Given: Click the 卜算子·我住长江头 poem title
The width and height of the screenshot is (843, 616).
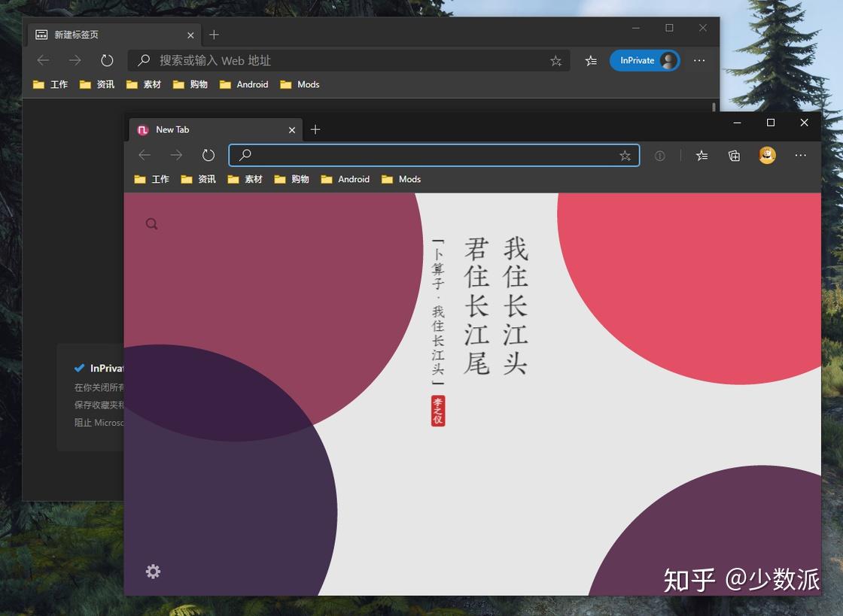Looking at the screenshot, I should 438,312.
